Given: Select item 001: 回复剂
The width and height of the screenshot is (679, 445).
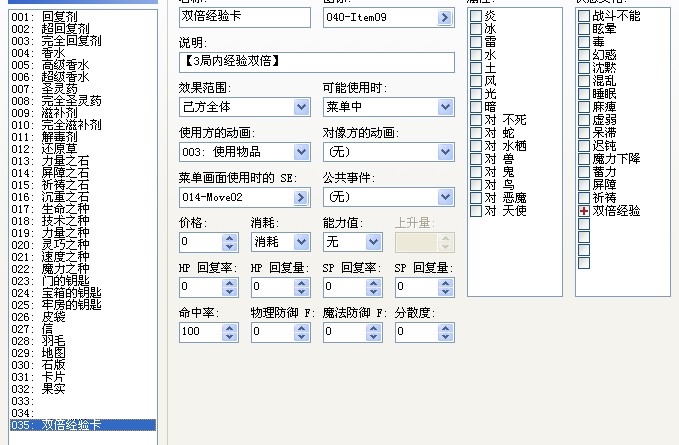Looking at the screenshot, I should tap(83, 17).
